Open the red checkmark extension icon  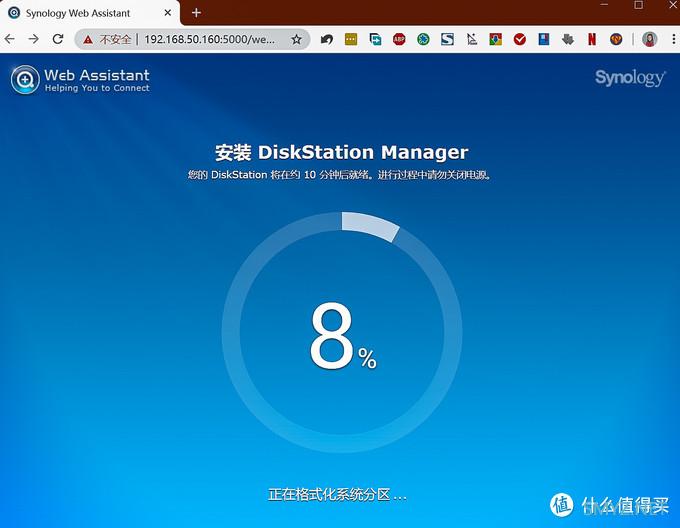click(x=520, y=39)
